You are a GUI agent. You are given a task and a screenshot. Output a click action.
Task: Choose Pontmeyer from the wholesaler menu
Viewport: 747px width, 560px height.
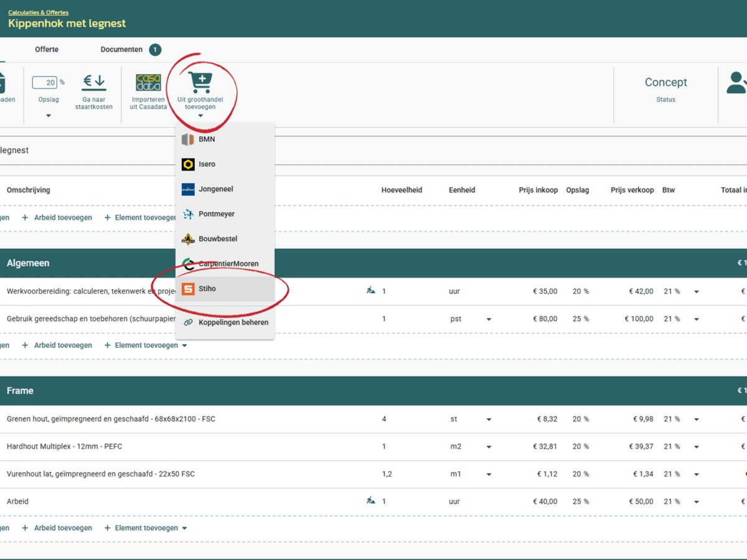[225, 214]
